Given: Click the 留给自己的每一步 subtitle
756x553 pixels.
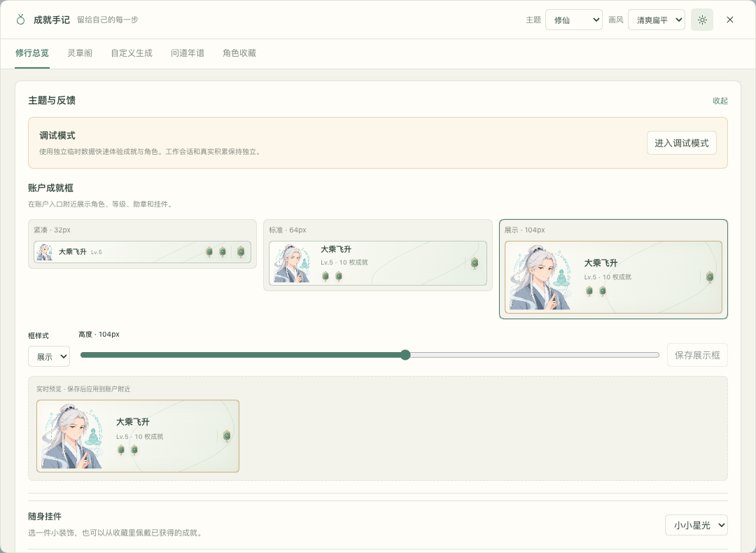Looking at the screenshot, I should tap(108, 20).
